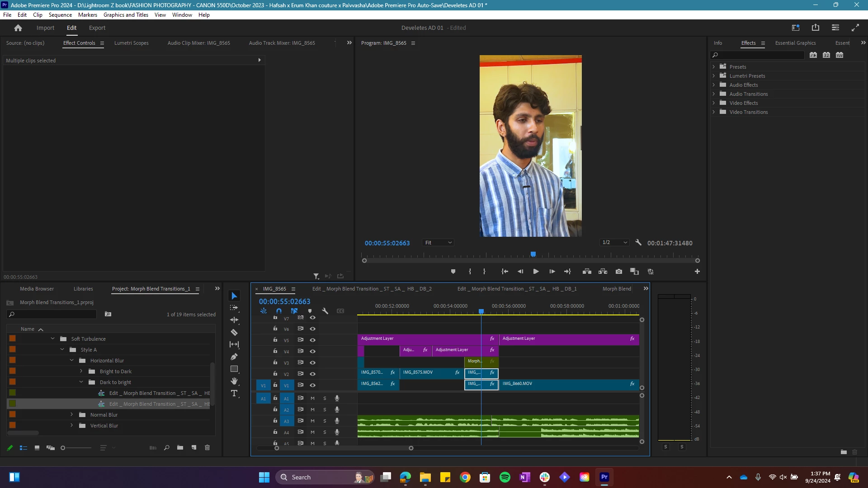The height and width of the screenshot is (488, 868).
Task: Solo audio track A3
Action: pyautogui.click(x=325, y=421)
